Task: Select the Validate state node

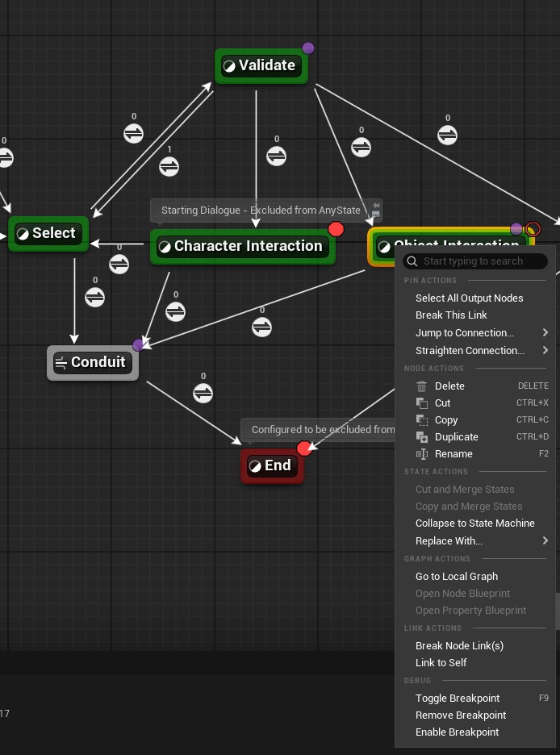Action: (261, 66)
